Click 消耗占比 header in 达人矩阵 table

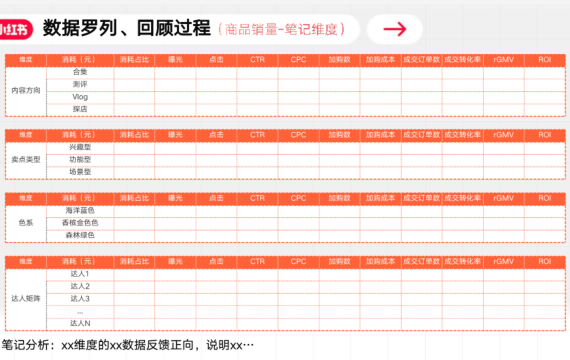tap(135, 261)
